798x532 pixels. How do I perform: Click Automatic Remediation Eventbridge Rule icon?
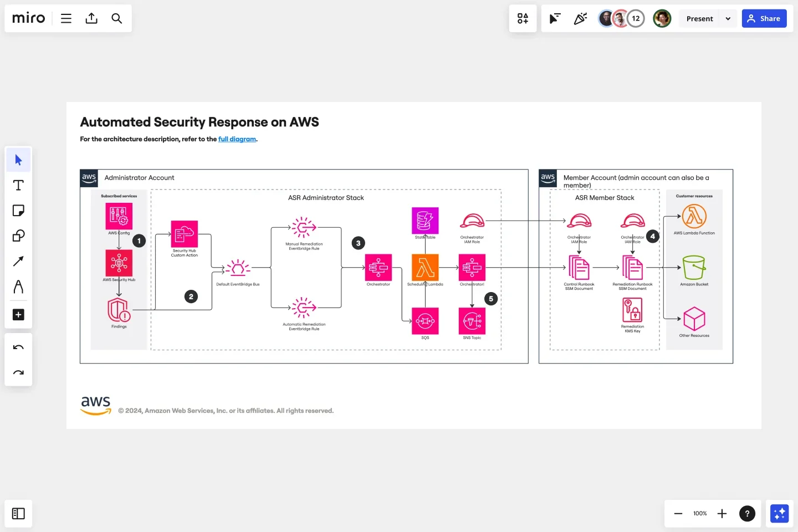coord(304,308)
